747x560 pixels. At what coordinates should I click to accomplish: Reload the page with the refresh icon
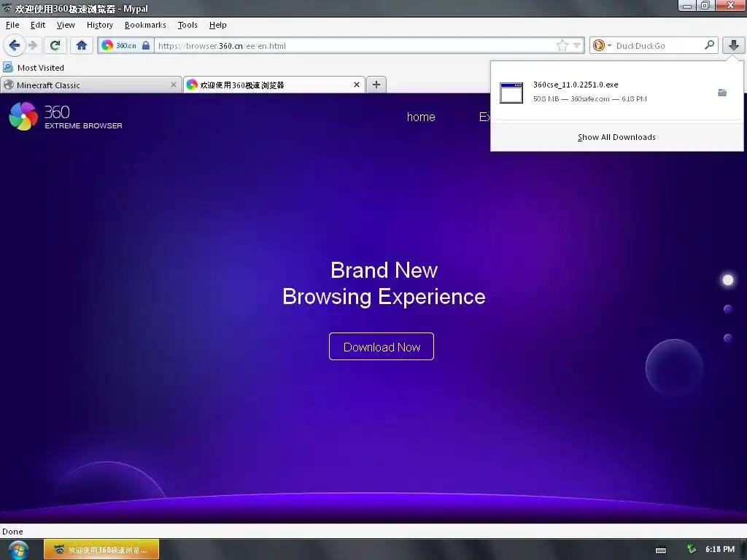click(x=55, y=46)
